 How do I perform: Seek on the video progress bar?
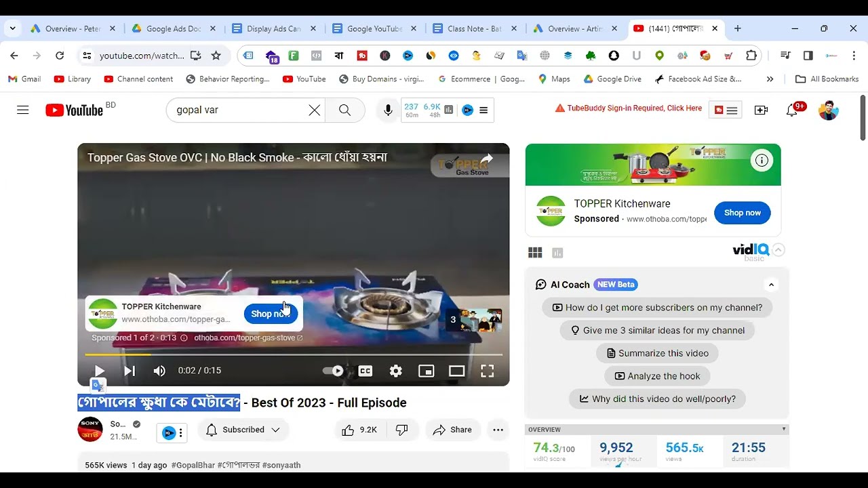[294, 354]
